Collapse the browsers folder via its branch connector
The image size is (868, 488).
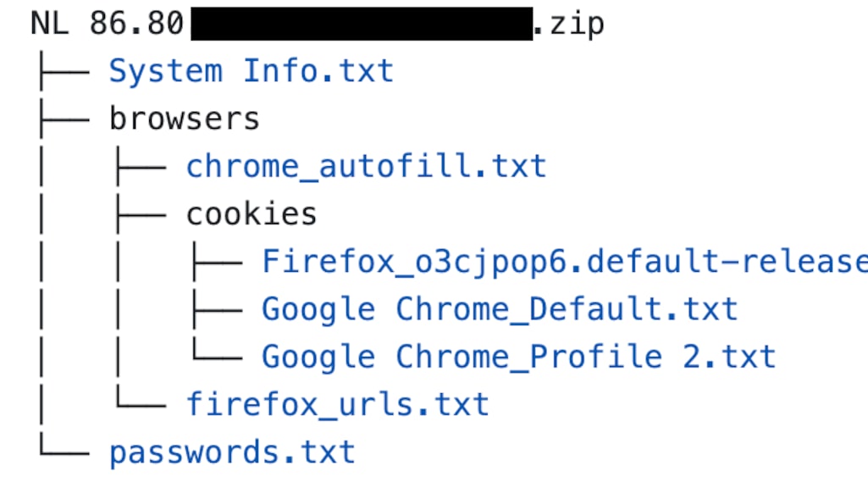coord(63,119)
